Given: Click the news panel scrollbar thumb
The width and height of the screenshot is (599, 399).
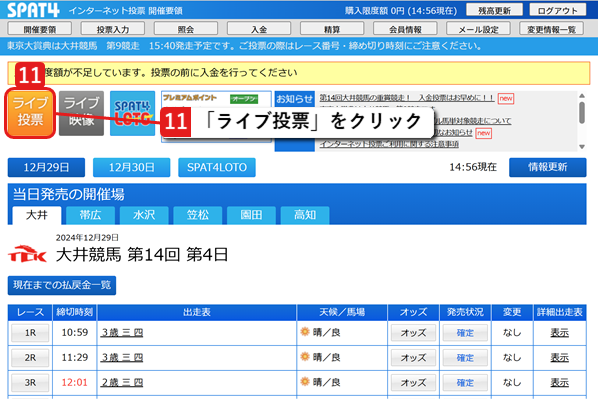Looking at the screenshot, I should [582, 112].
